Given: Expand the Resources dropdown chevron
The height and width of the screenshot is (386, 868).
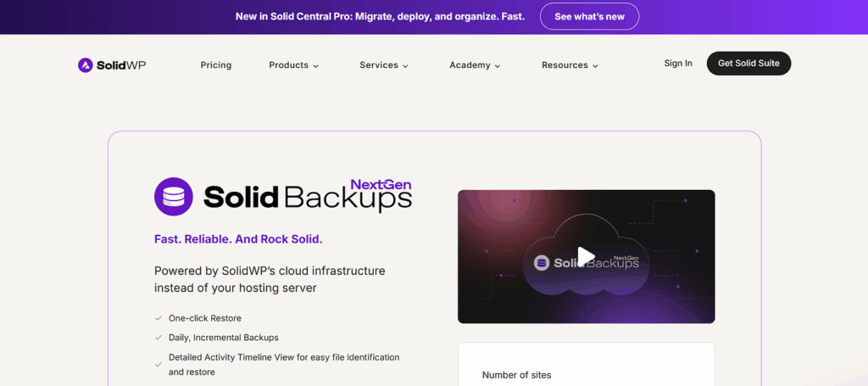Looking at the screenshot, I should click(x=595, y=66).
